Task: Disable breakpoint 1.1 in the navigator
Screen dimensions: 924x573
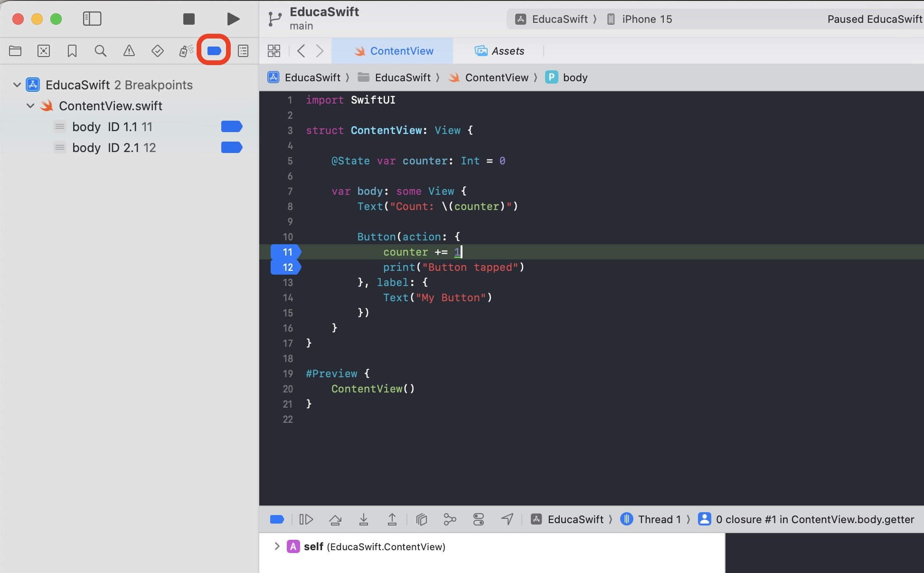Action: [232, 126]
